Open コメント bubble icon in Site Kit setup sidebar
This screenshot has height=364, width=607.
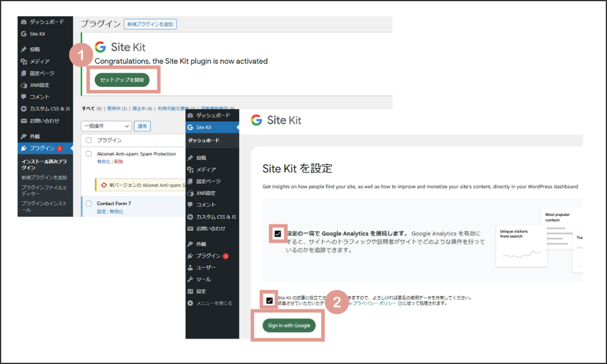[x=190, y=204]
